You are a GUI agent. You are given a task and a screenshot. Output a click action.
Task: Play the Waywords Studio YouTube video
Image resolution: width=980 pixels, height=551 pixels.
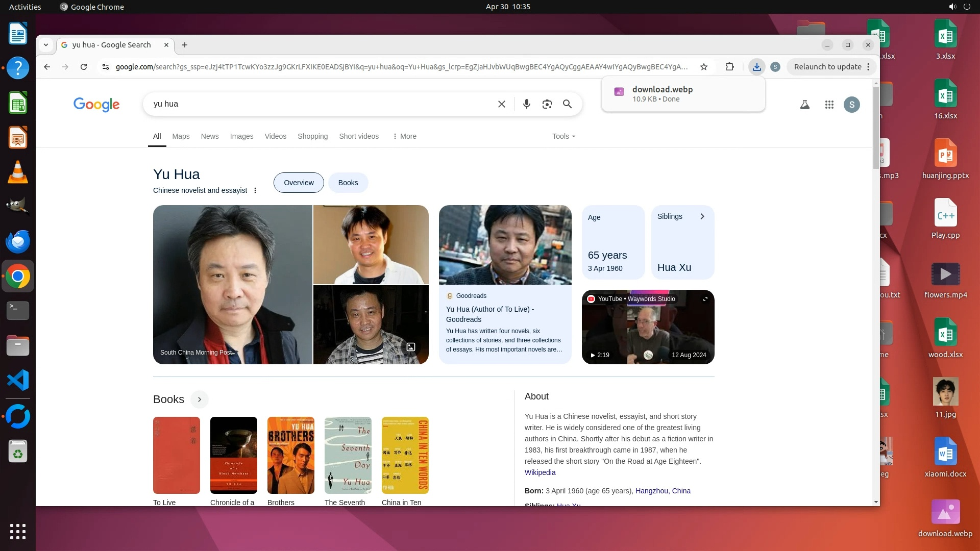648,327
